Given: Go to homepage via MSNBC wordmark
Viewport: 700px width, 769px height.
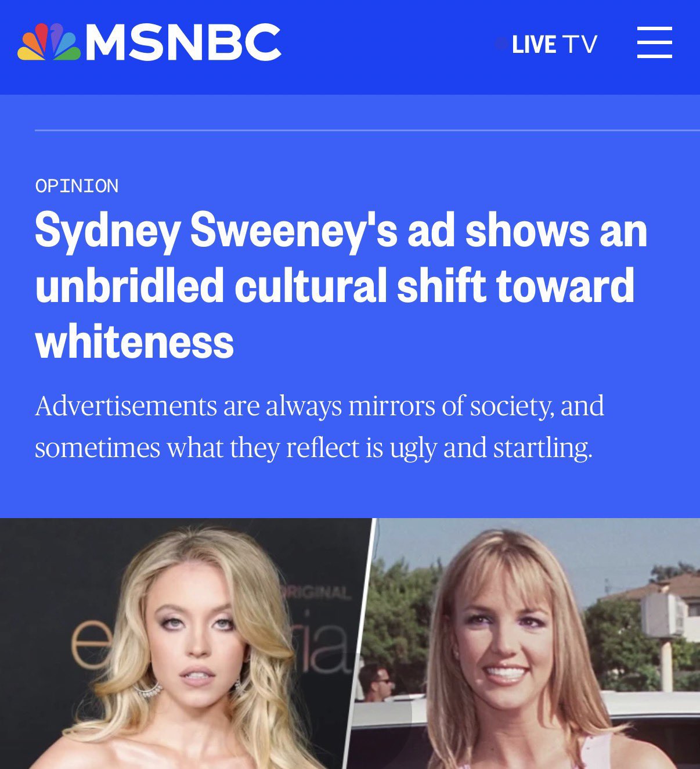Looking at the screenshot, I should (183, 42).
